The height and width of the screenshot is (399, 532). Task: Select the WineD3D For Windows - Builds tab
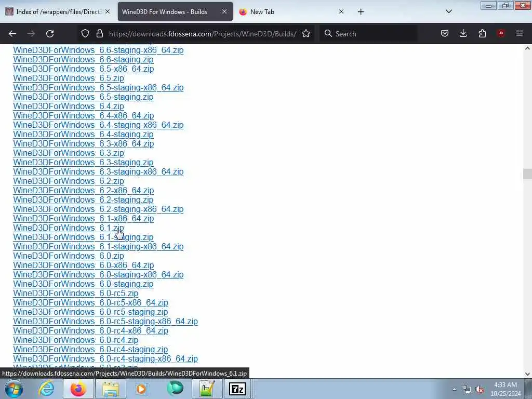tap(175, 11)
